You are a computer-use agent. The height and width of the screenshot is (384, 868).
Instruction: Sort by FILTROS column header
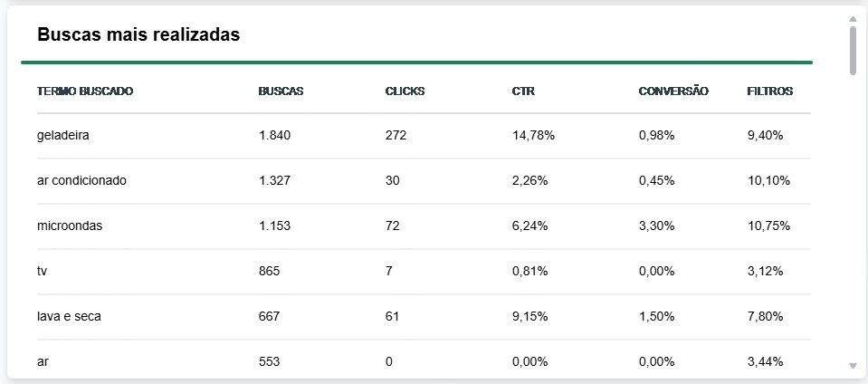pos(769,91)
